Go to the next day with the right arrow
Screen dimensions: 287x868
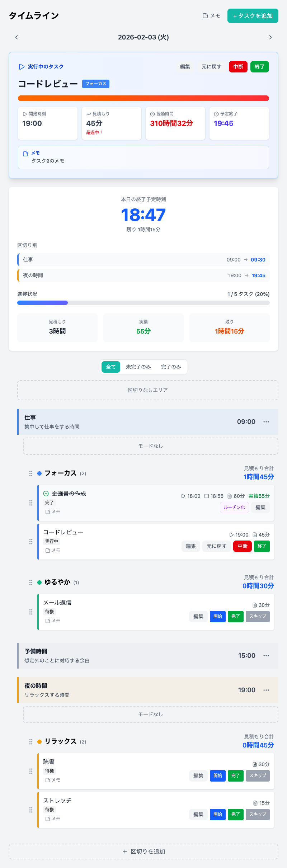click(270, 37)
